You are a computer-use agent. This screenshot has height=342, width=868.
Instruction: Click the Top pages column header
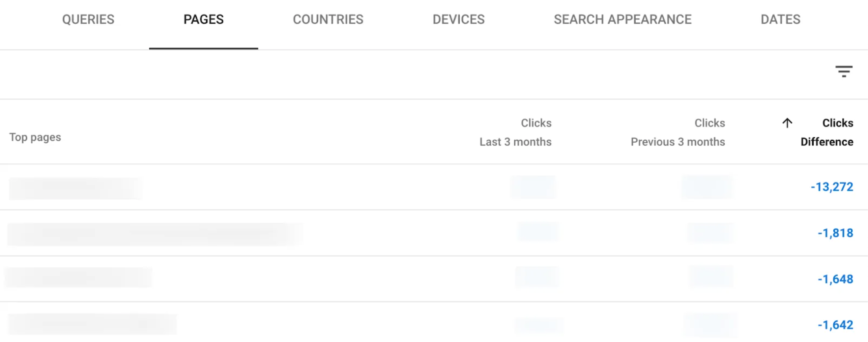(x=35, y=137)
